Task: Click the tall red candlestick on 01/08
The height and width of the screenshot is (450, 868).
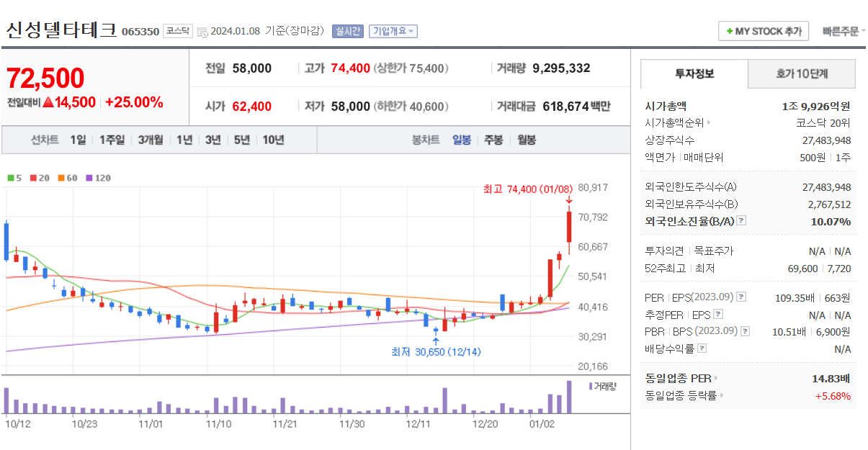Action: [x=569, y=227]
